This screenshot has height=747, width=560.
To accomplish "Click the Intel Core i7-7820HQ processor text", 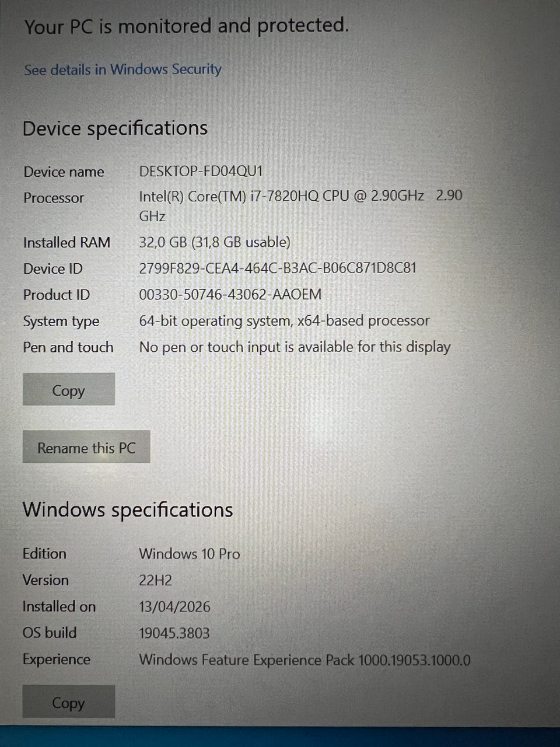I will [x=300, y=205].
